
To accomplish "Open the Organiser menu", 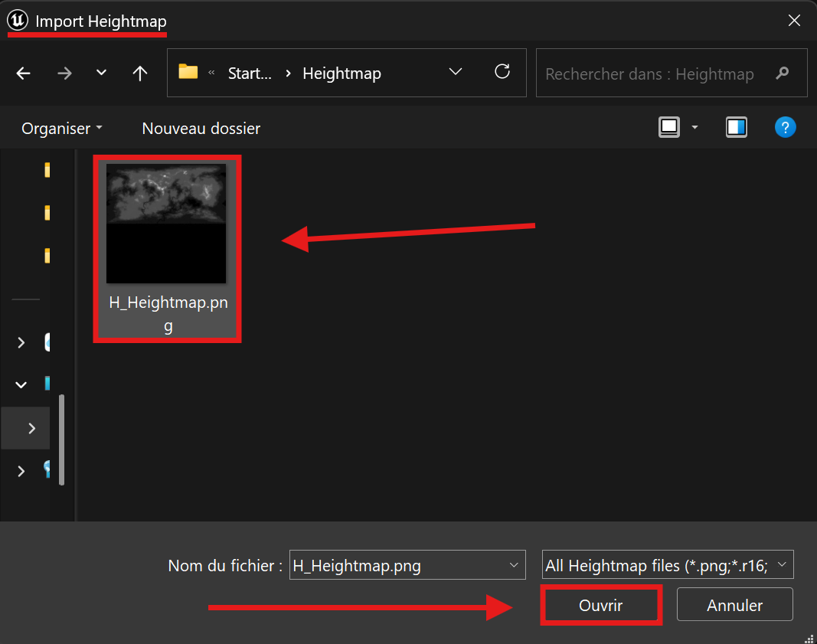I will [61, 128].
